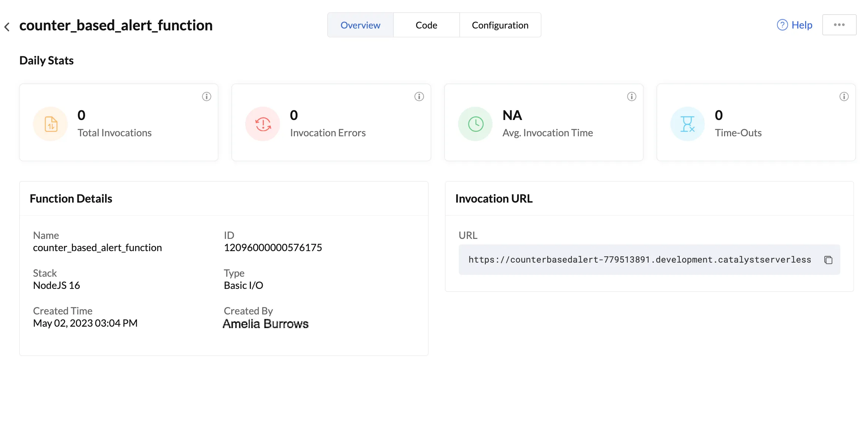Click the Total Invocations stats card

point(118,122)
